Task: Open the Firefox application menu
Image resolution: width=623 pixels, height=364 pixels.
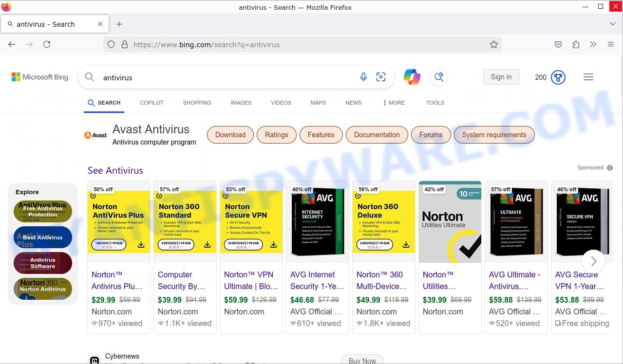Action: point(611,44)
